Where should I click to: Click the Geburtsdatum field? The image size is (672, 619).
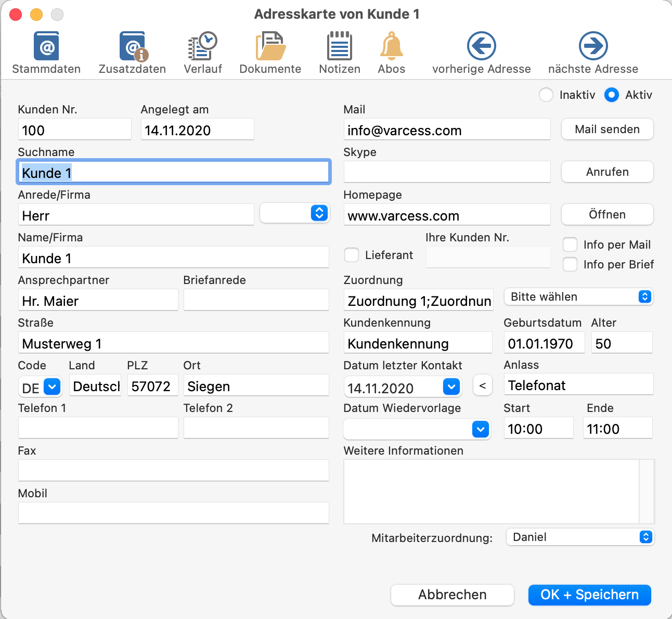(545, 342)
